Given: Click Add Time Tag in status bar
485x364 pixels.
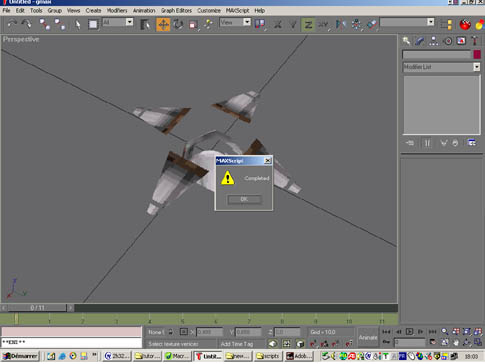Looking at the screenshot, I should coord(237,344).
